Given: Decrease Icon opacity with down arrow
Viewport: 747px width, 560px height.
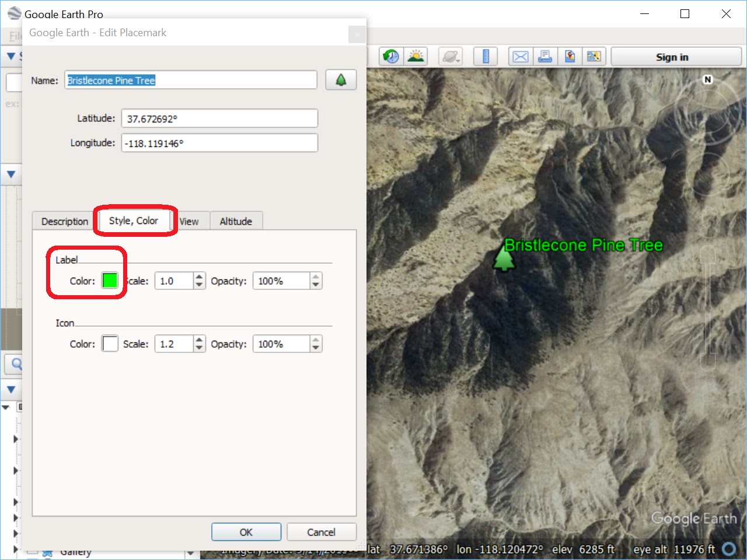Looking at the screenshot, I should [316, 348].
